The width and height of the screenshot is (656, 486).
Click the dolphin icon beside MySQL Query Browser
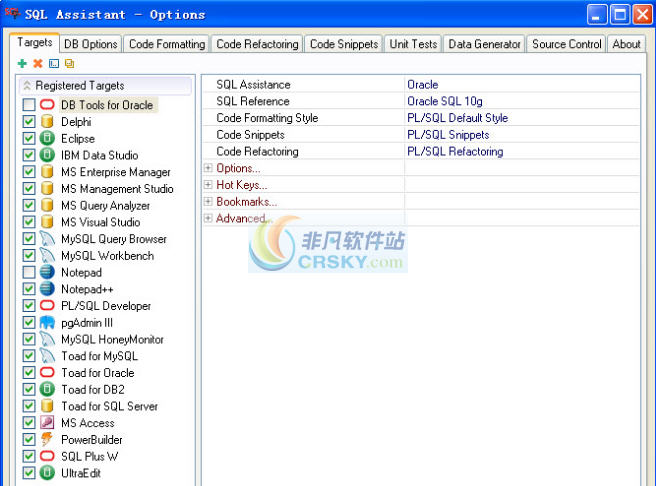point(47,238)
